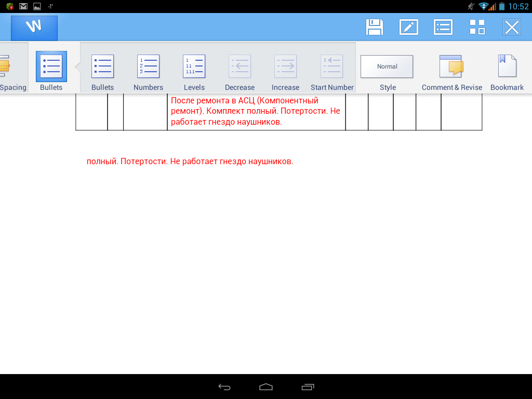Viewport: 532px width, 399px height.
Task: Open the Bookmark tool
Action: tap(507, 72)
